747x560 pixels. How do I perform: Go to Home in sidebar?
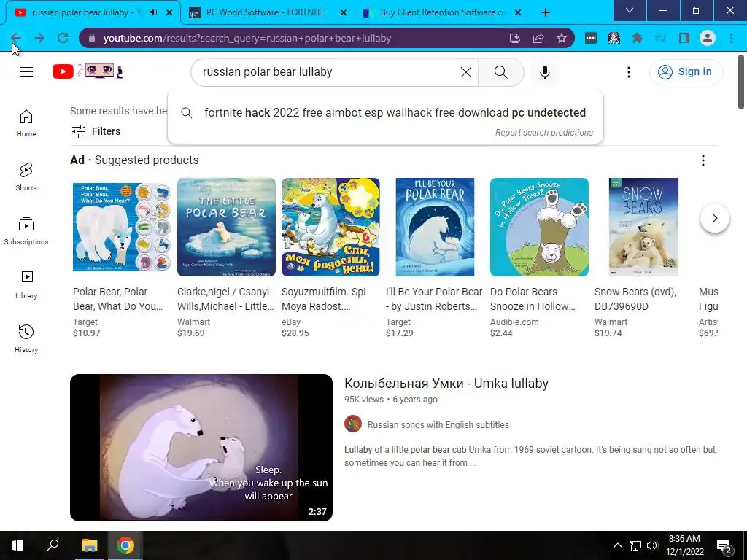pyautogui.click(x=26, y=123)
